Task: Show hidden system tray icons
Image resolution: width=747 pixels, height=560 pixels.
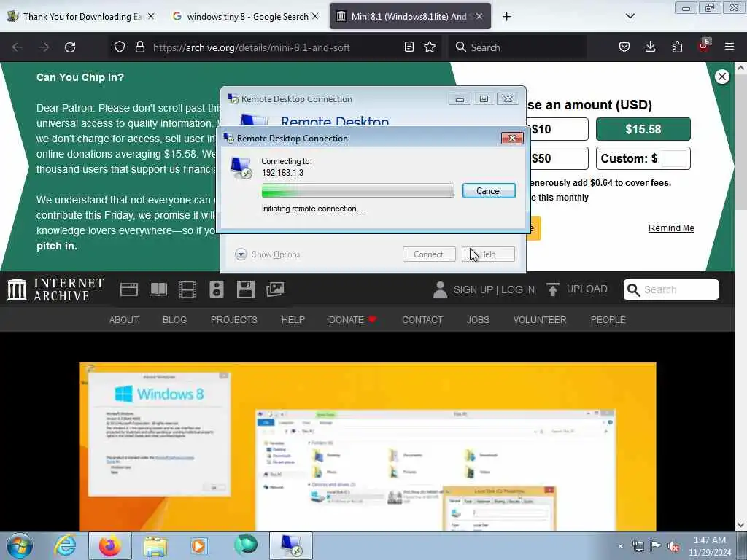Action: tap(620, 547)
